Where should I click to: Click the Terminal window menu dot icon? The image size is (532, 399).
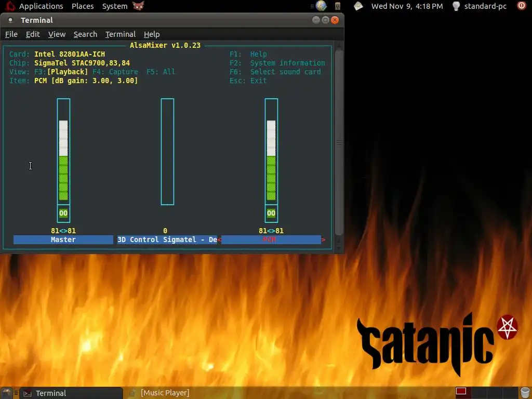(10, 20)
